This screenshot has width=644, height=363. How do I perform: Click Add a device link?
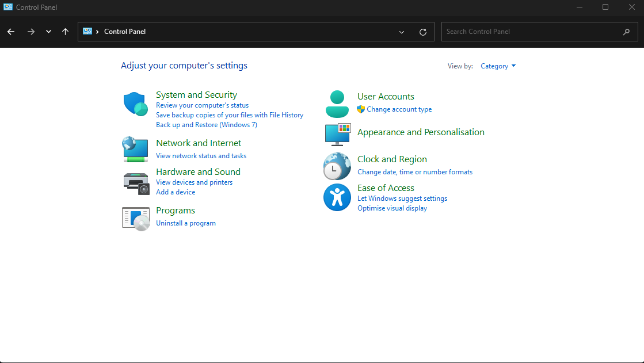(x=176, y=192)
